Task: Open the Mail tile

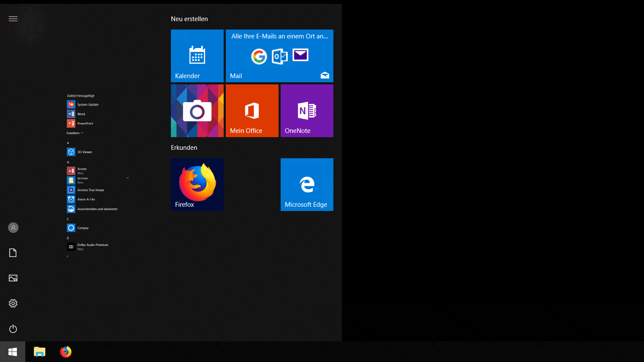Action: 279,56
